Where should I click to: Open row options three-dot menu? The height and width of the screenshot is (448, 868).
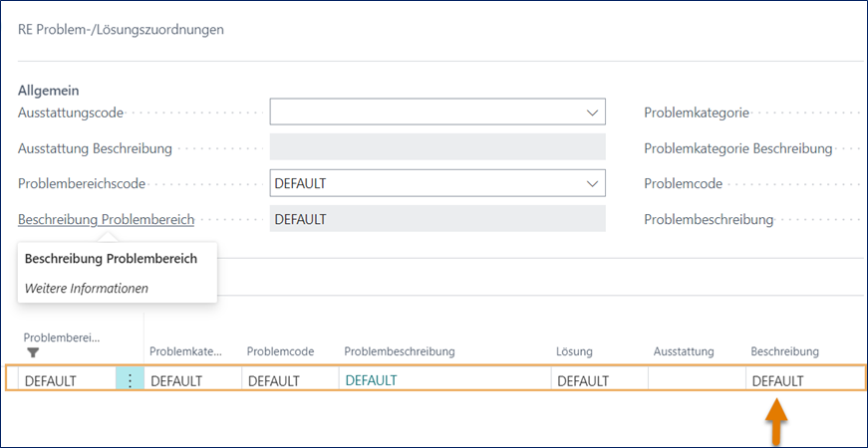click(x=130, y=380)
